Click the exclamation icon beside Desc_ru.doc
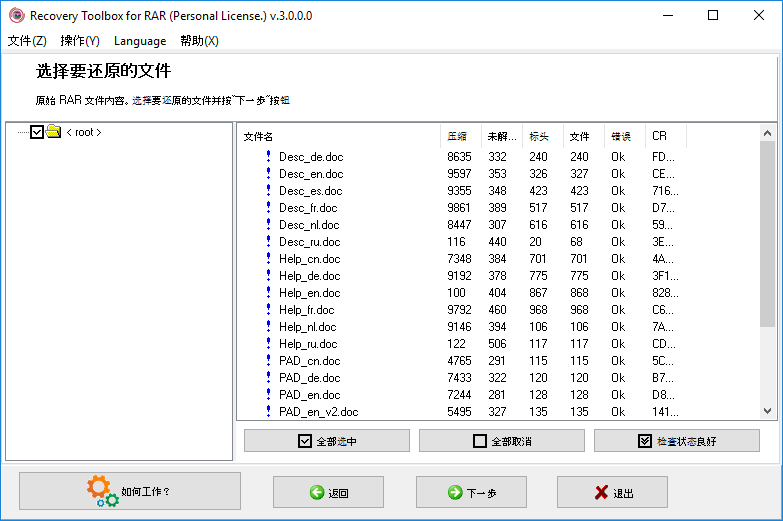This screenshot has width=783, height=521. (268, 241)
